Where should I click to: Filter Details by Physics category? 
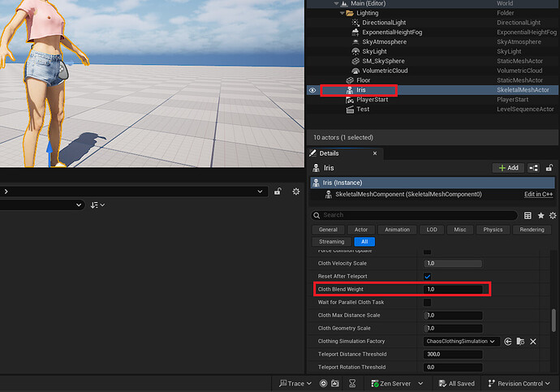(x=493, y=230)
